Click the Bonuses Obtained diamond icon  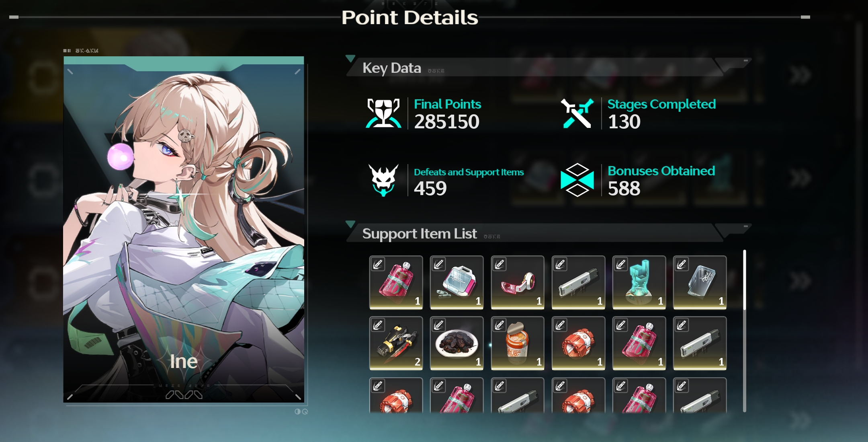point(577,180)
